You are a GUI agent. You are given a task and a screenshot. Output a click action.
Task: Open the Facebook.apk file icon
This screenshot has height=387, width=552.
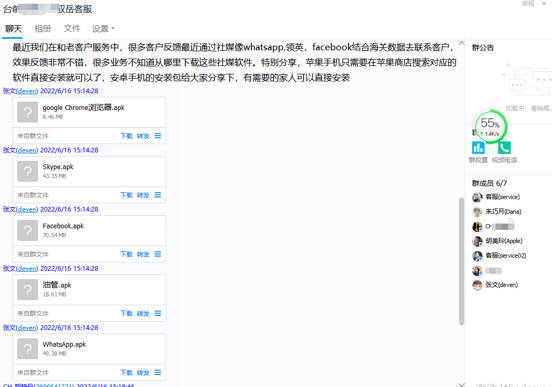(x=27, y=230)
